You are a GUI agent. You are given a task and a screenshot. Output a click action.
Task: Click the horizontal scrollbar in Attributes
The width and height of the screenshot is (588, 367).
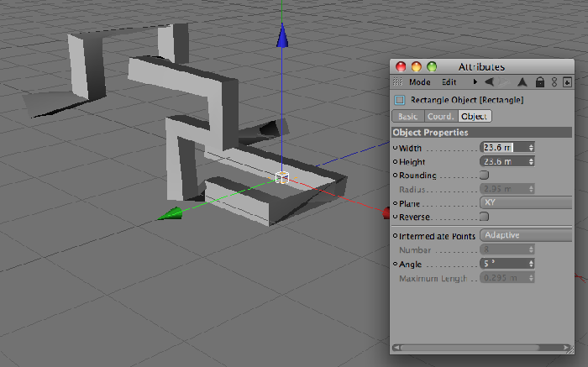pos(481,348)
